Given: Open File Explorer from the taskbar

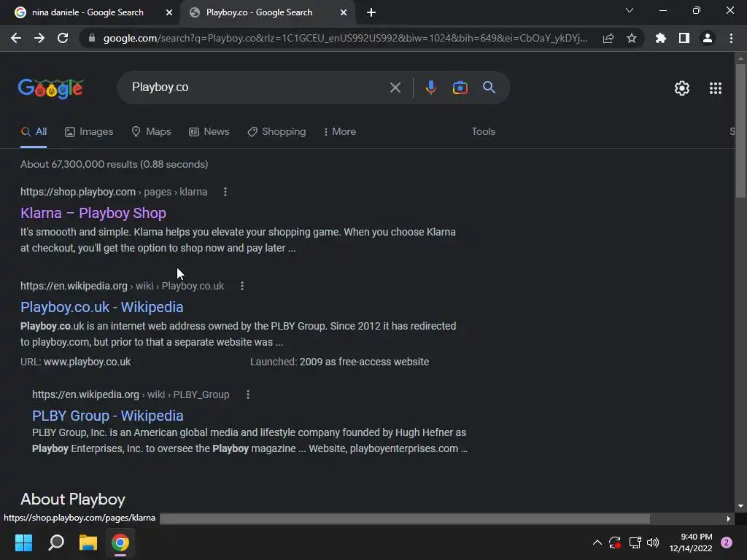Looking at the screenshot, I should coord(88,542).
